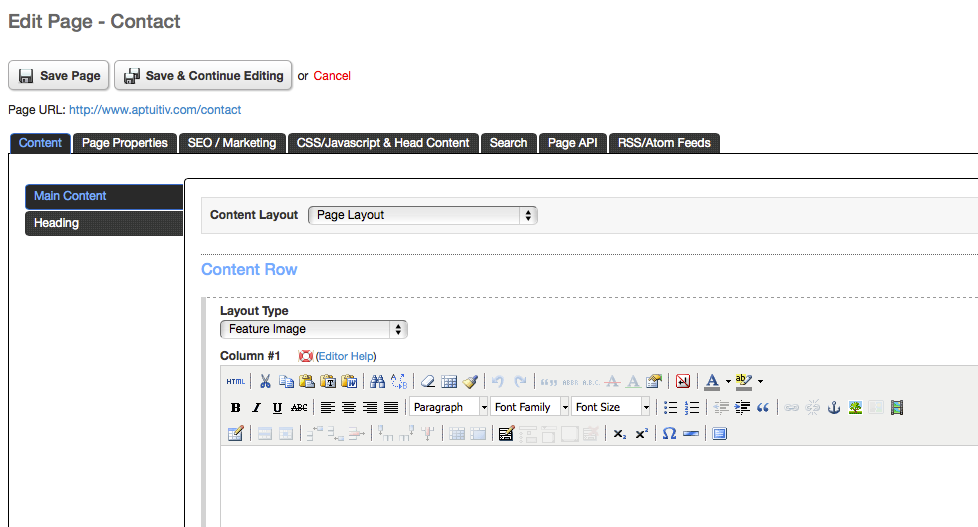Apply background highlight color icon
Viewport: 978px width, 527px height.
(x=743, y=381)
